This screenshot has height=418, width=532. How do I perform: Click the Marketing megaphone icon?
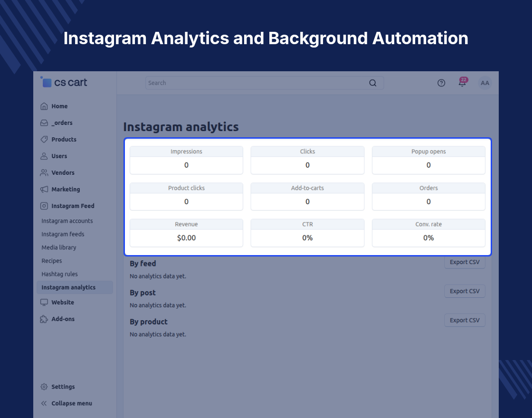[44, 190]
